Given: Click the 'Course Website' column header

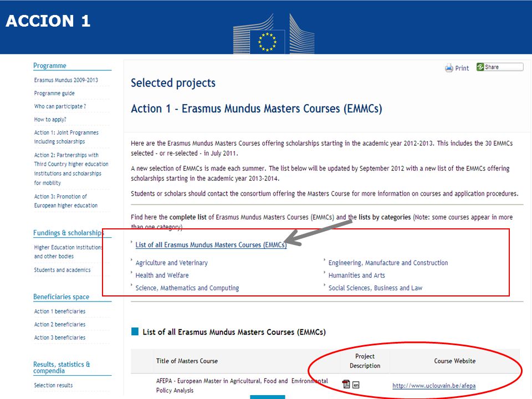Looking at the screenshot, I should pos(454,361).
